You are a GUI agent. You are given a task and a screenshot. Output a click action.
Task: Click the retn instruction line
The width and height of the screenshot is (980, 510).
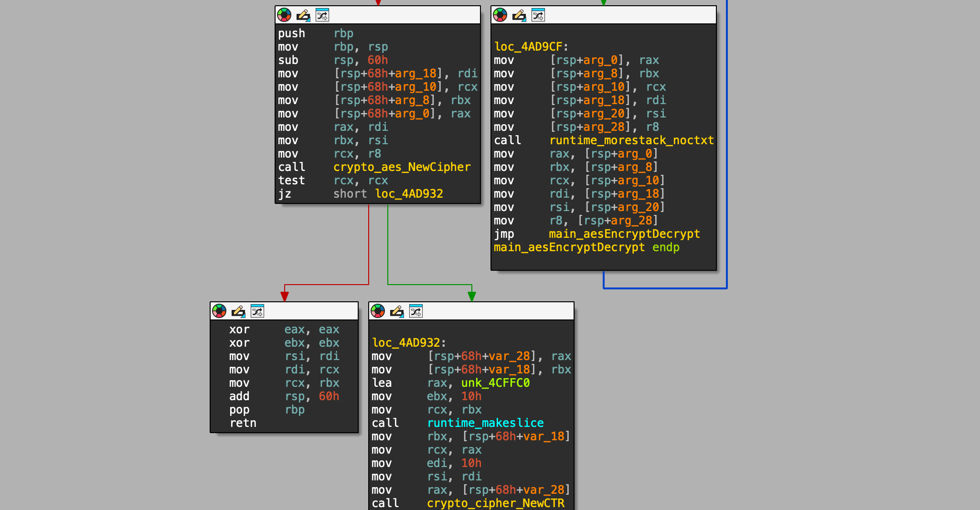click(x=243, y=423)
